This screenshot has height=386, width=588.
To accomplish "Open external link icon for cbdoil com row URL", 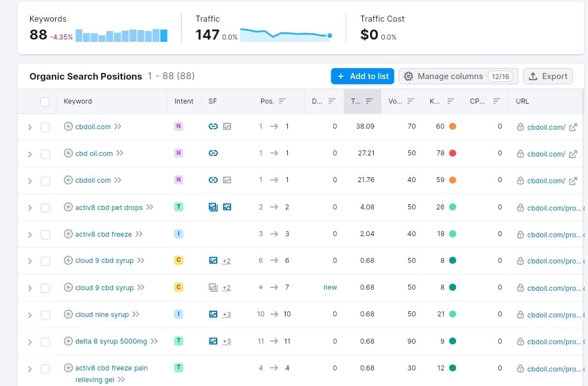I will click(573, 181).
